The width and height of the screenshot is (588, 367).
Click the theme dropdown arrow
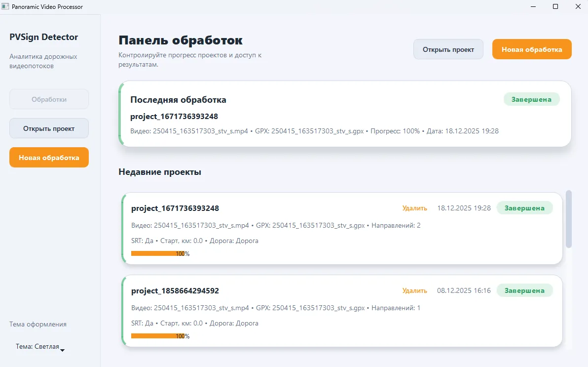(63, 350)
